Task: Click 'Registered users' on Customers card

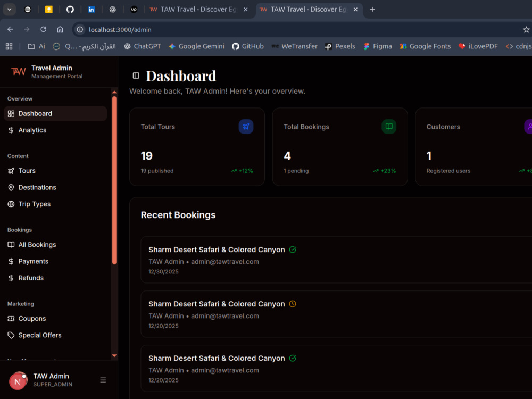Action: coord(448,171)
